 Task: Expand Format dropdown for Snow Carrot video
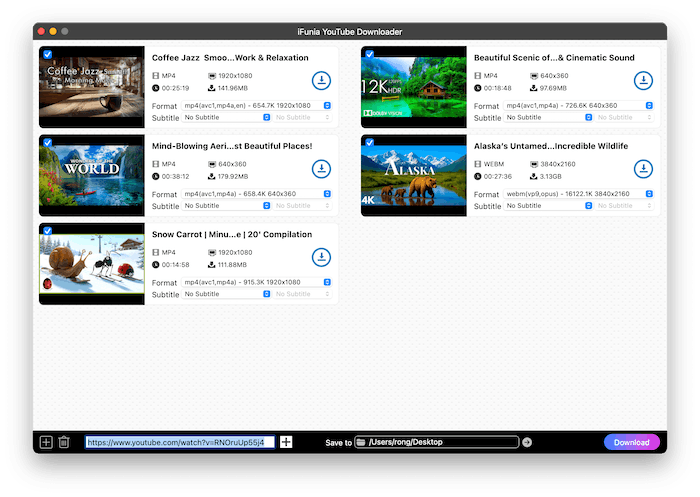pyautogui.click(x=257, y=282)
